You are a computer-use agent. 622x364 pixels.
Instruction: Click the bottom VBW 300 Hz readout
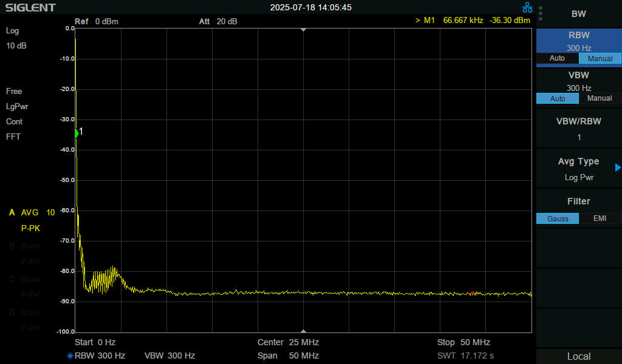(169, 356)
